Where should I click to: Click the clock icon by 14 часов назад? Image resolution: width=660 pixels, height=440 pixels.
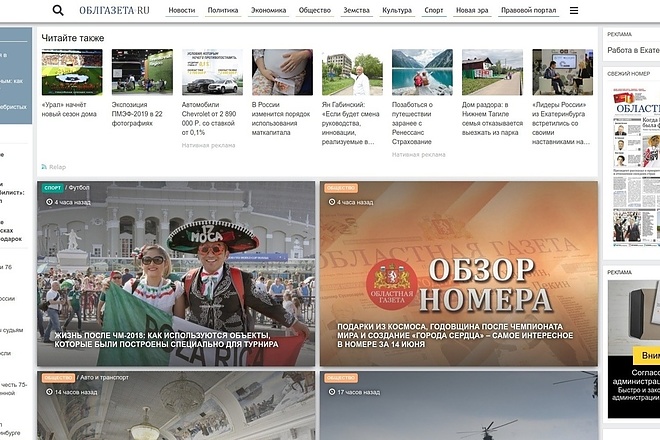pyautogui.click(x=49, y=392)
